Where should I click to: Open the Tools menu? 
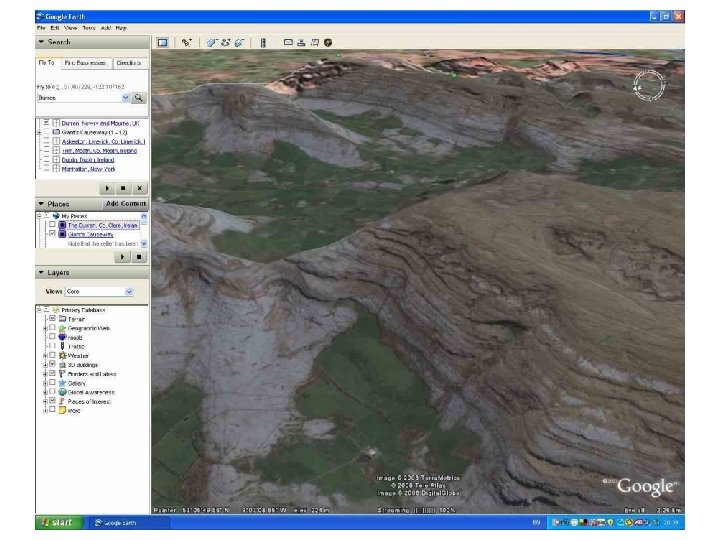(x=89, y=28)
